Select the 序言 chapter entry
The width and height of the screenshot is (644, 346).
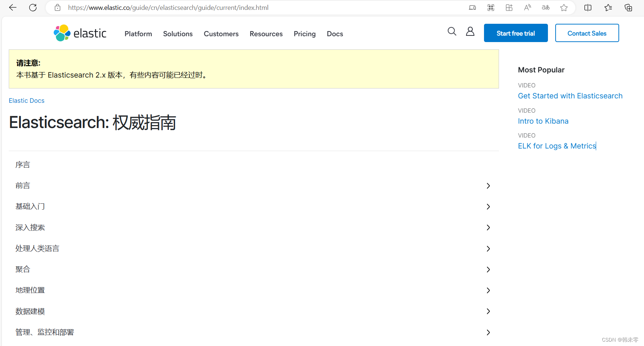[x=23, y=164]
